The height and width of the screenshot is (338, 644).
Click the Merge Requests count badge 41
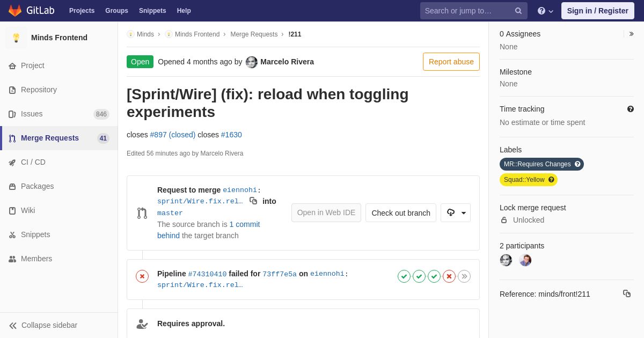click(103, 138)
